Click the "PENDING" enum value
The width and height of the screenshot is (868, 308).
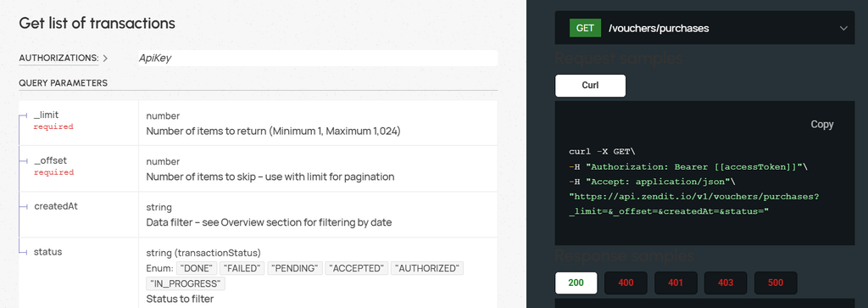(294, 268)
